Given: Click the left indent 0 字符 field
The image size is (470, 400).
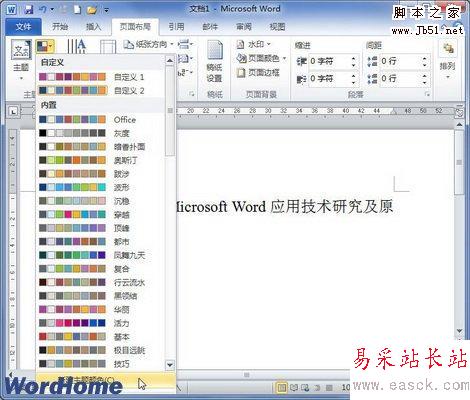Looking at the screenshot, I should (x=329, y=61).
